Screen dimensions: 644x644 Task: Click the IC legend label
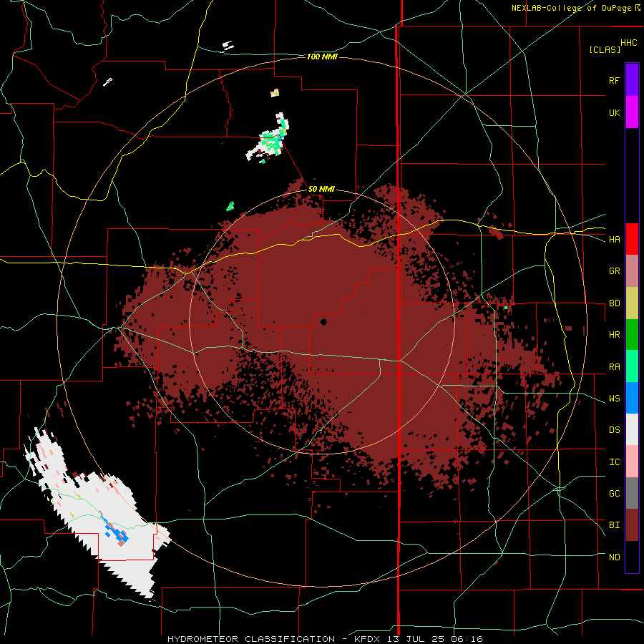[614, 462]
